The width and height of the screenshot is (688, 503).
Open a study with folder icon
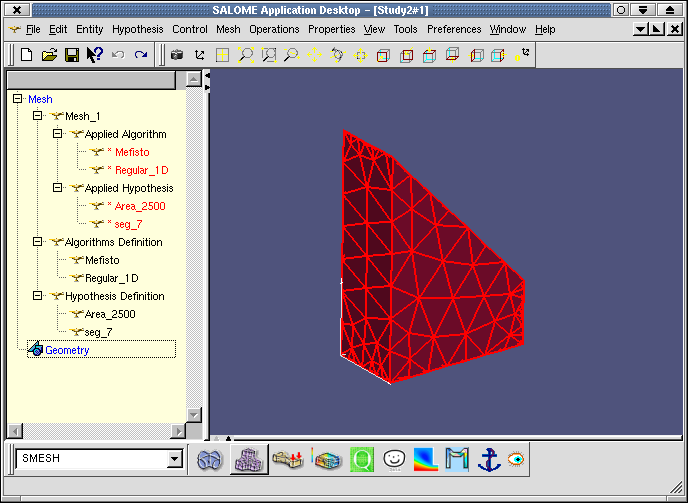(x=49, y=55)
